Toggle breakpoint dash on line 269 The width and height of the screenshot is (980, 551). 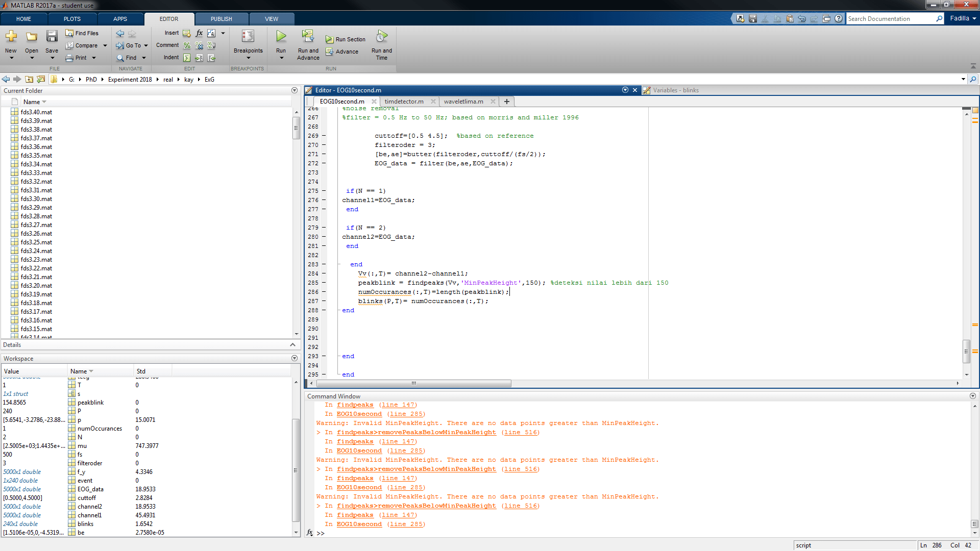point(324,136)
